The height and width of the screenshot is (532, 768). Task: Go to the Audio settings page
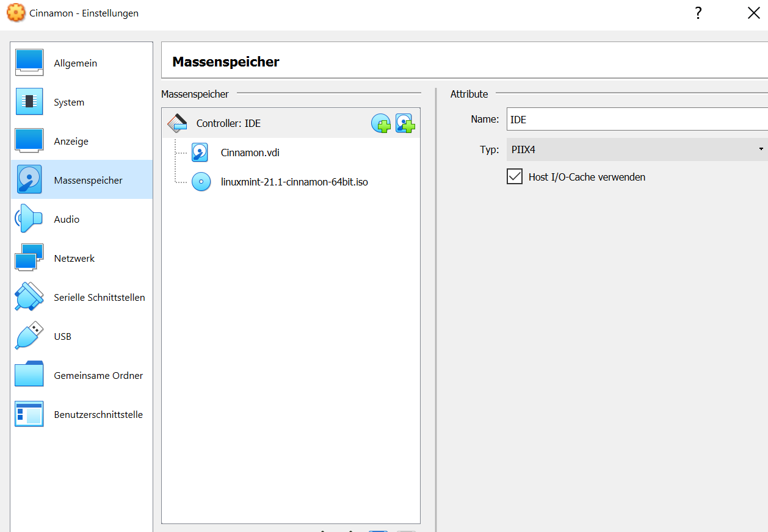[82, 220]
